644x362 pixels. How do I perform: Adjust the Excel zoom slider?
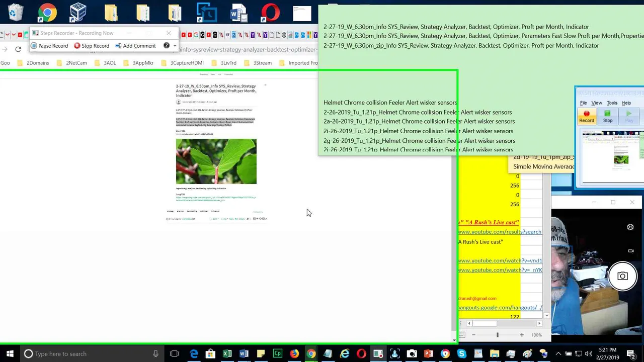(497, 335)
